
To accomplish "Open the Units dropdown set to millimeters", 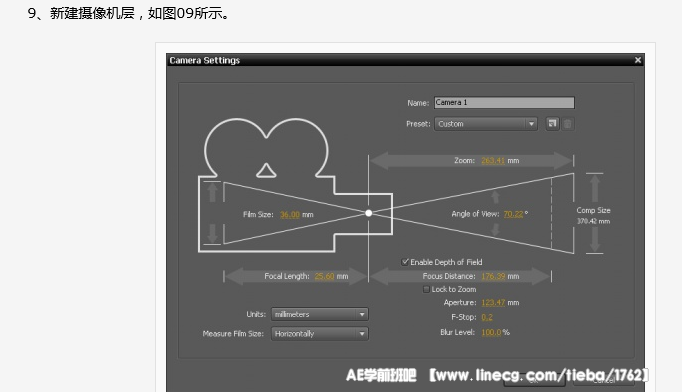I will point(320,314).
